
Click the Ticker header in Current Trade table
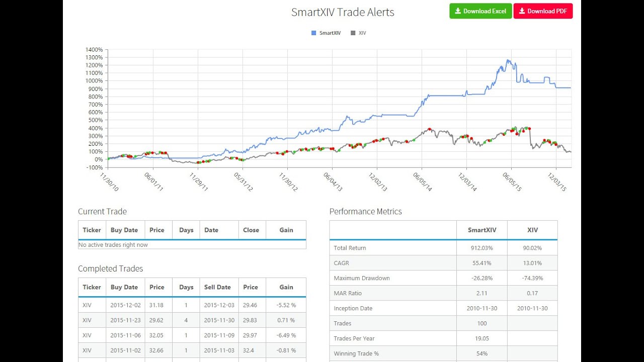coord(92,230)
